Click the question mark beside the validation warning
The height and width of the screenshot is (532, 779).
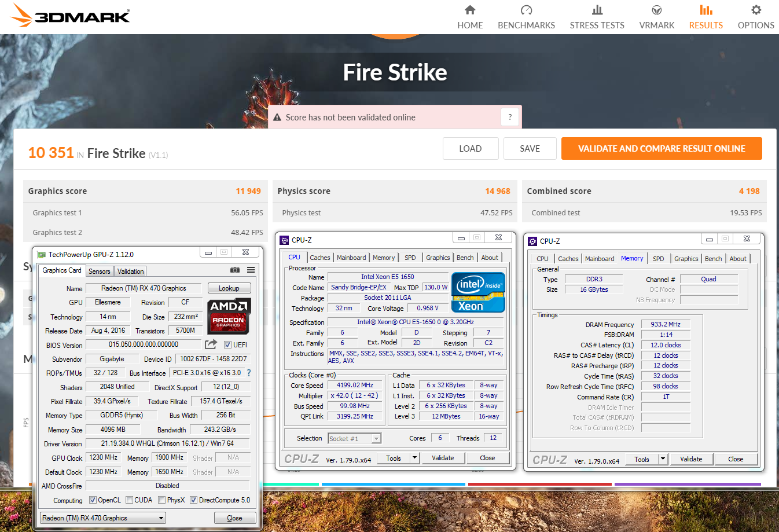(x=510, y=117)
